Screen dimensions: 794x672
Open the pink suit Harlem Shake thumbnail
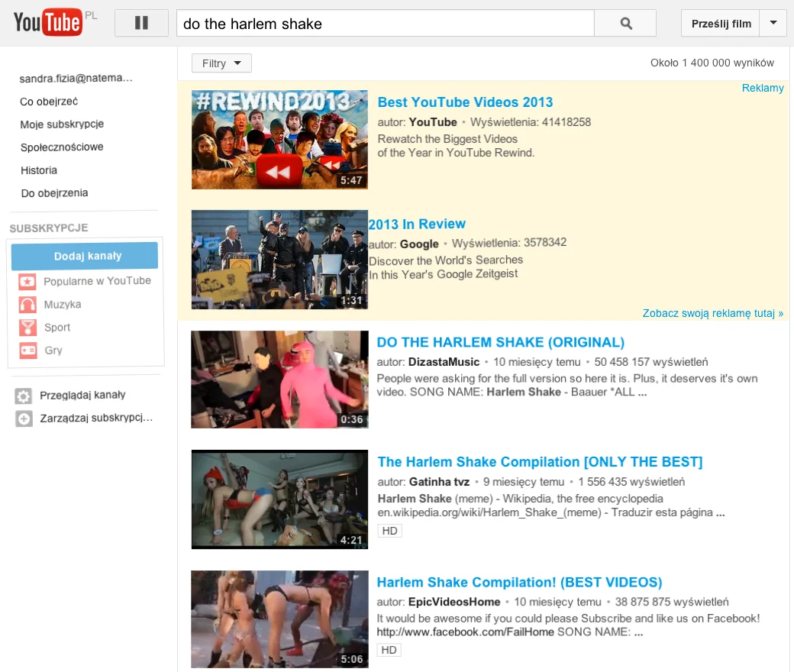click(279, 380)
